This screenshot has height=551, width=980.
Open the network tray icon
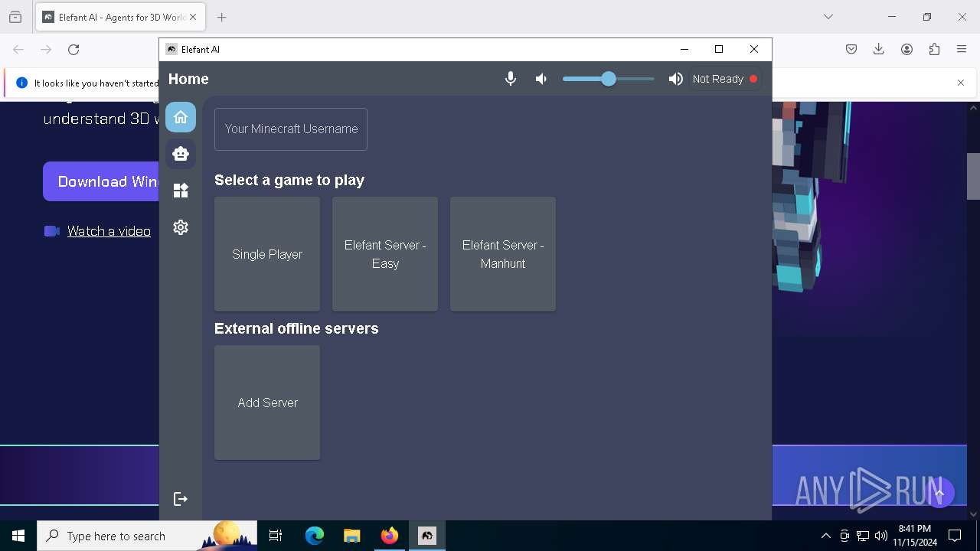pos(863,536)
